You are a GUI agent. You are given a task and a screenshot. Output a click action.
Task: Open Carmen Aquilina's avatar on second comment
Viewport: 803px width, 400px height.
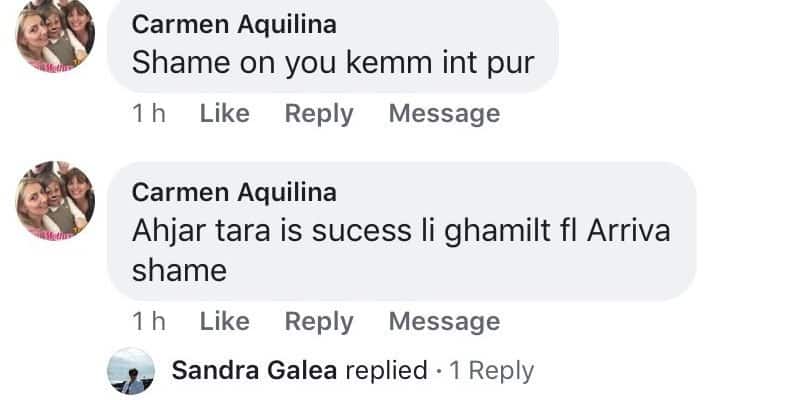[55, 200]
